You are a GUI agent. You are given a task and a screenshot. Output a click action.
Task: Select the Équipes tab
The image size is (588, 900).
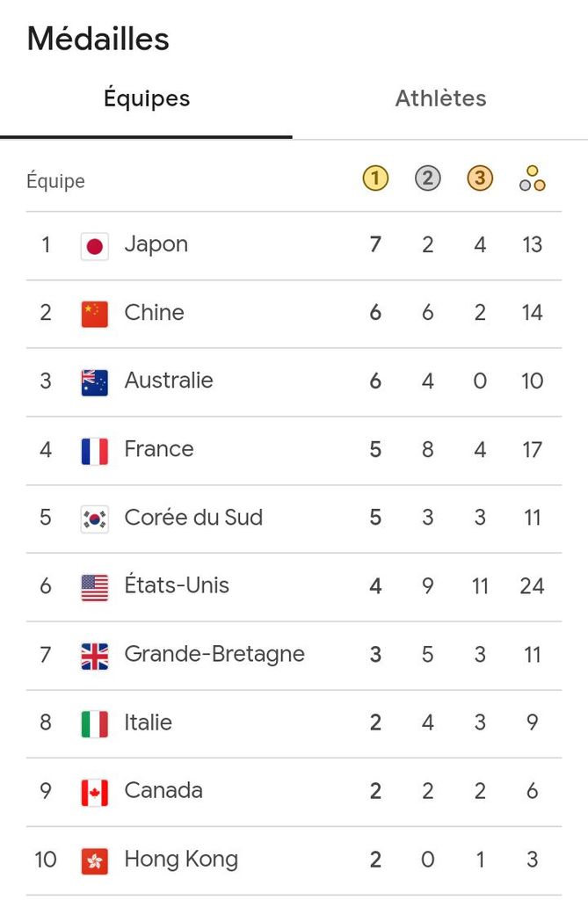pos(147,98)
